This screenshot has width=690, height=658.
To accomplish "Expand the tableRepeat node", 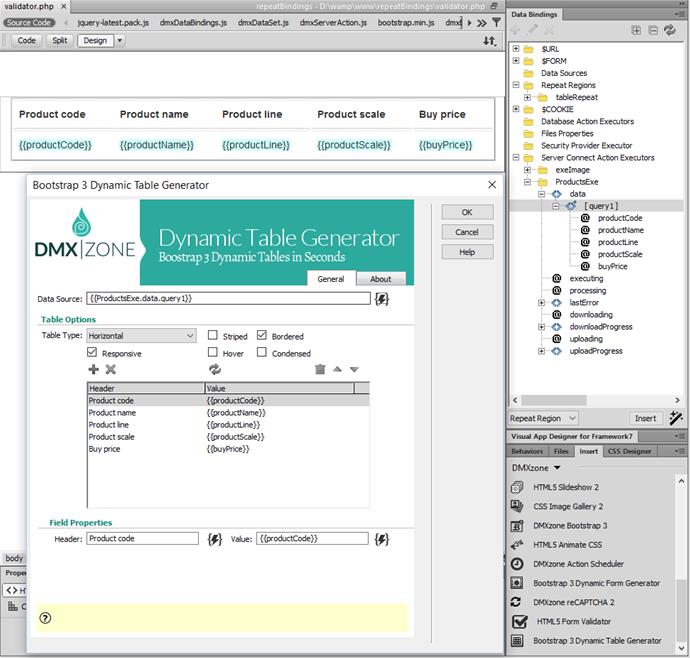I will tap(527, 97).
